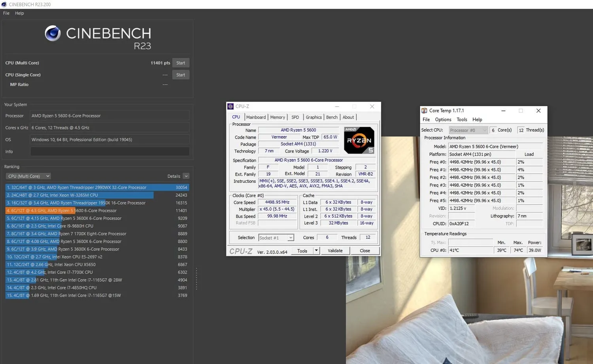Switch to the Bench tab in CPU-Z
The height and width of the screenshot is (364, 593).
pyautogui.click(x=332, y=117)
